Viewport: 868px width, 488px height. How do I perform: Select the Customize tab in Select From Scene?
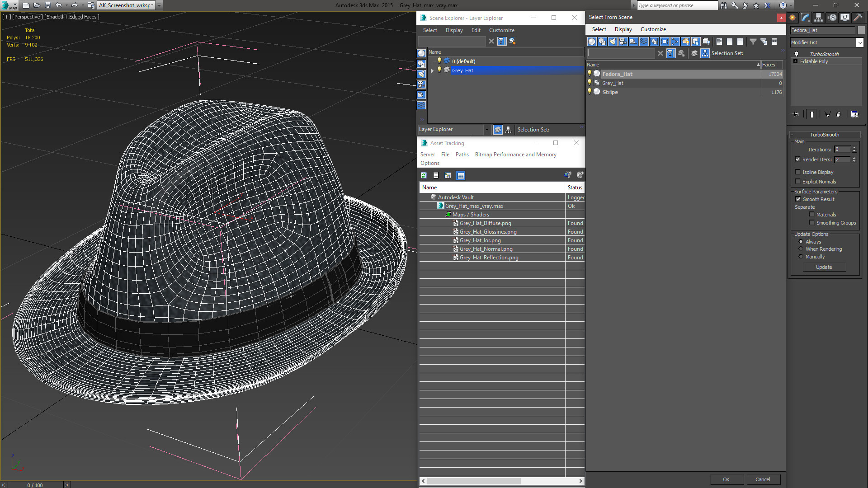pos(653,29)
